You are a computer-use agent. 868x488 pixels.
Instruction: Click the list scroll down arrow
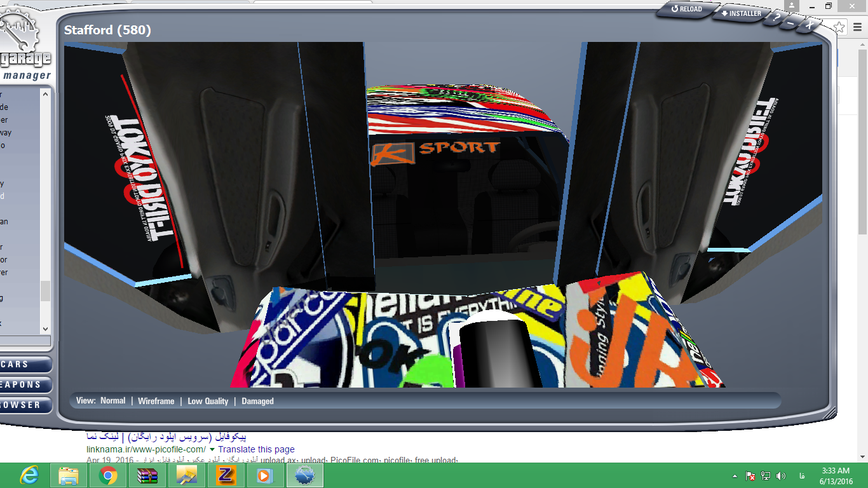(45, 329)
